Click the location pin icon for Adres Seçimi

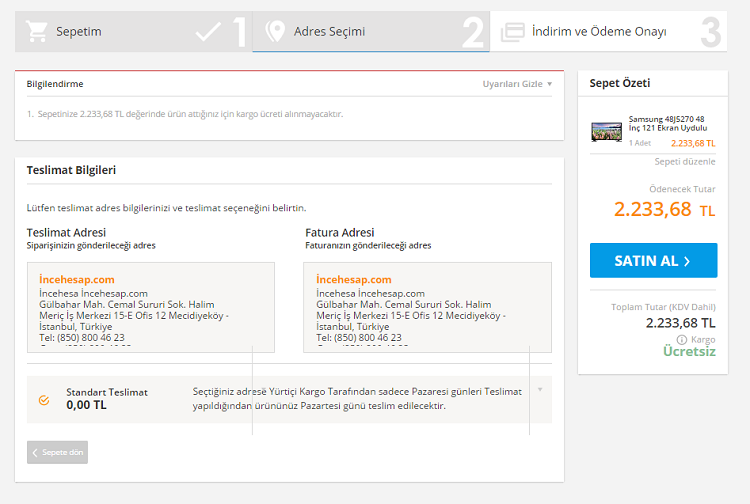pos(274,32)
